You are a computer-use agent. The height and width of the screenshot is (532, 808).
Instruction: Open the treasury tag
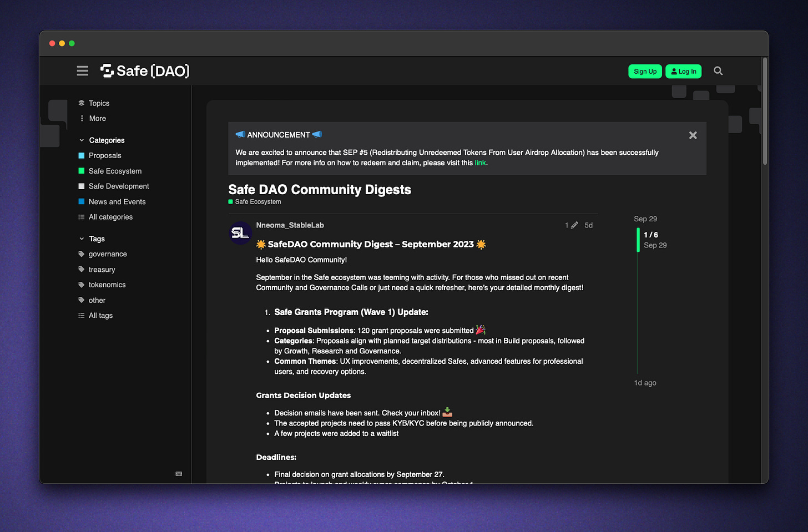102,270
